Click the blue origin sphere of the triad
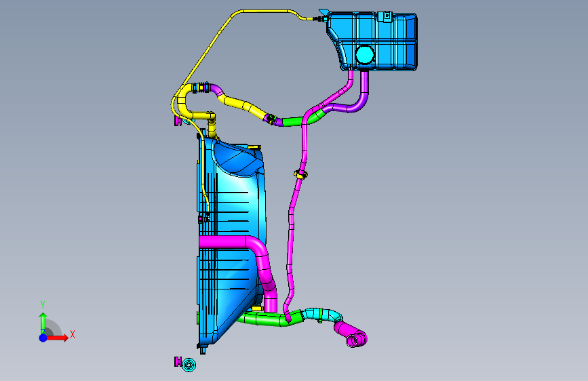 pyautogui.click(x=43, y=338)
